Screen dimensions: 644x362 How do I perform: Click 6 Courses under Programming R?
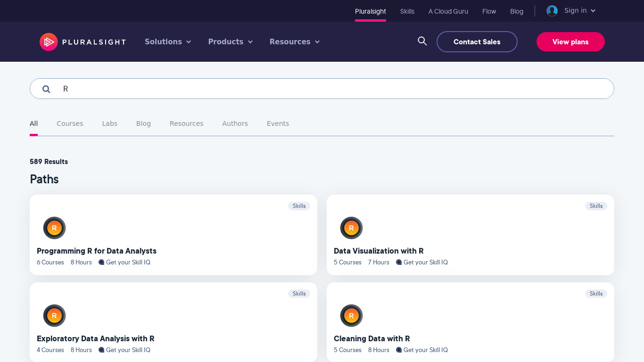click(50, 263)
